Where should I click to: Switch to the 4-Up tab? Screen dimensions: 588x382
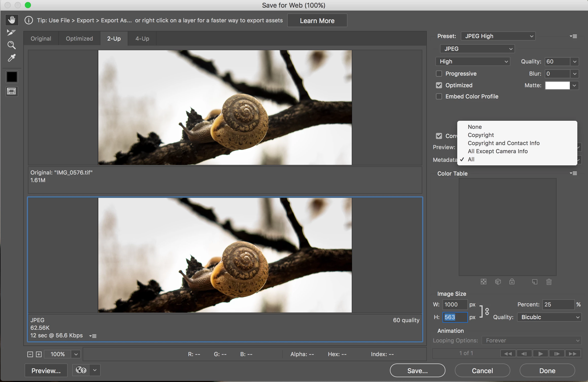[142, 39]
